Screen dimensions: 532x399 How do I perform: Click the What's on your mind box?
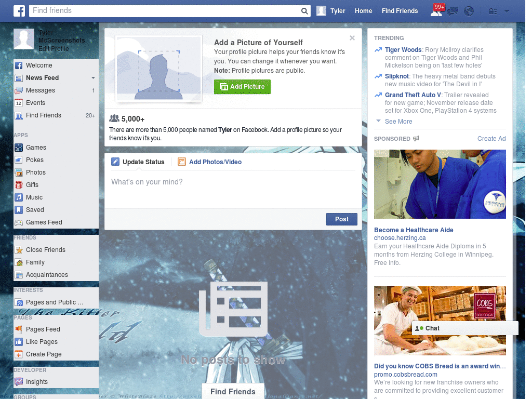[x=233, y=189]
